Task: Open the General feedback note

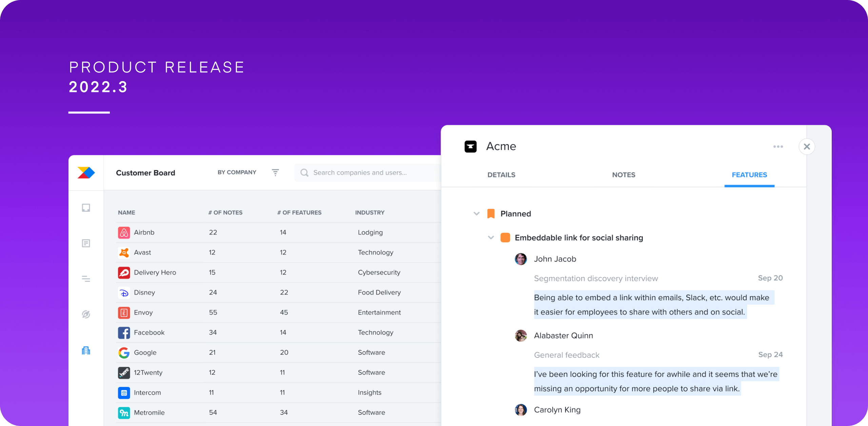Action: (567, 355)
